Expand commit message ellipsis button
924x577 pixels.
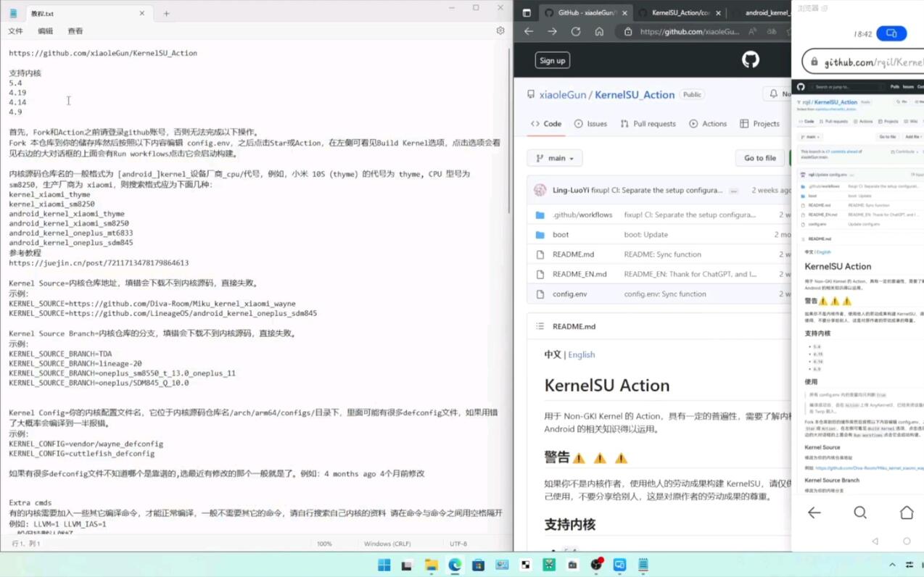point(734,191)
